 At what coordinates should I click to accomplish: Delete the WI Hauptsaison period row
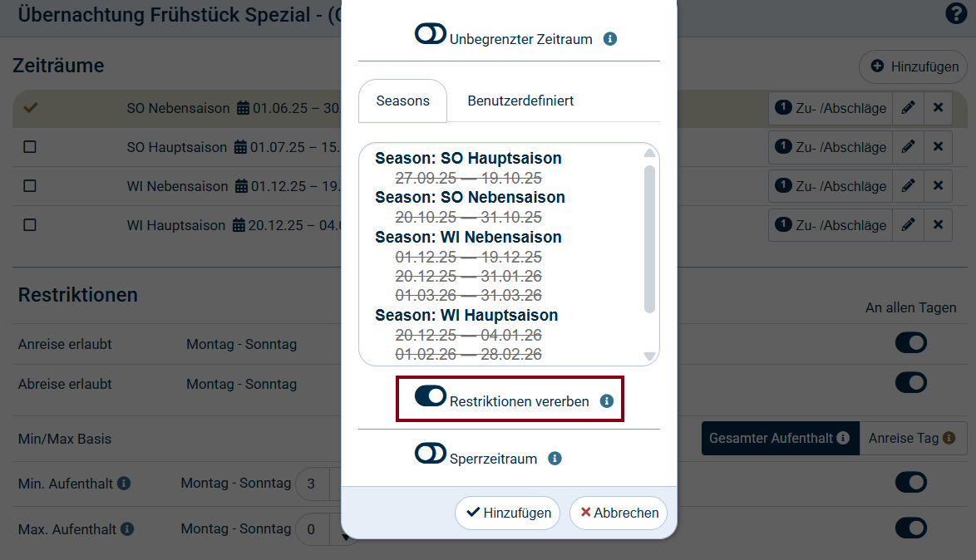[x=938, y=225]
